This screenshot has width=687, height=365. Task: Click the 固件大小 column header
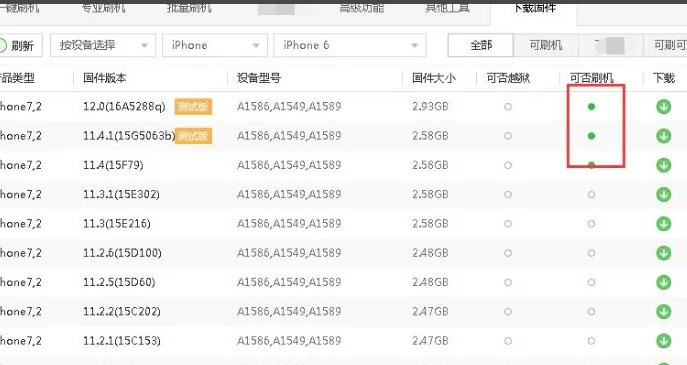pyautogui.click(x=434, y=78)
